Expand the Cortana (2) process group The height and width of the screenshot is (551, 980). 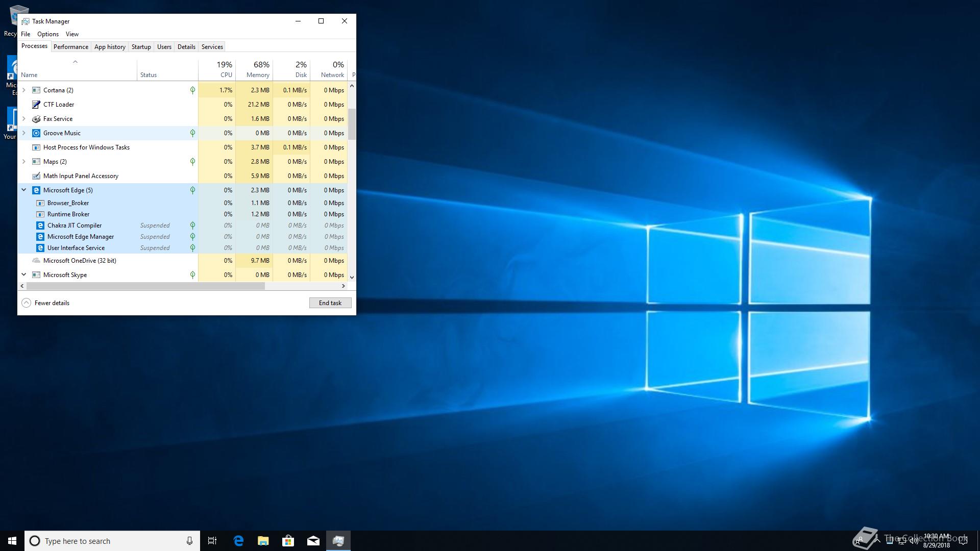pos(23,90)
